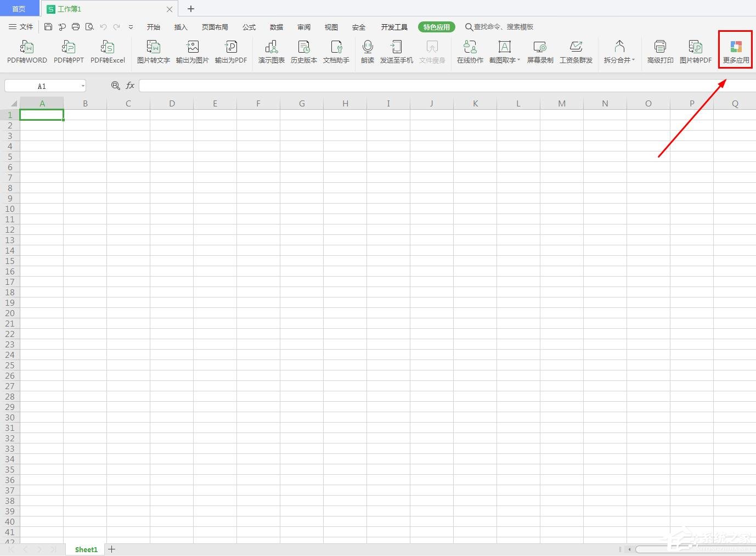This screenshot has height=556, width=756.
Task: Expand the quick access toolbar customization arrow
Action: 131,27
